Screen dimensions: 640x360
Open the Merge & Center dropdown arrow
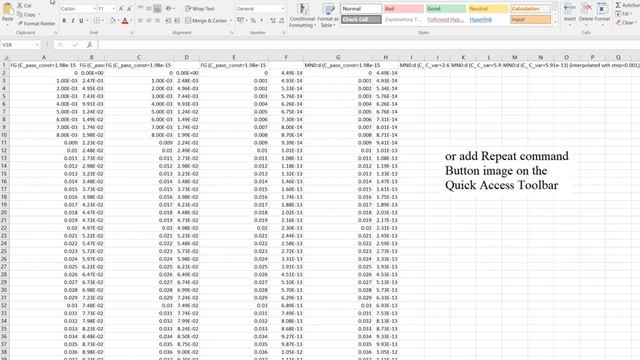click(231, 20)
